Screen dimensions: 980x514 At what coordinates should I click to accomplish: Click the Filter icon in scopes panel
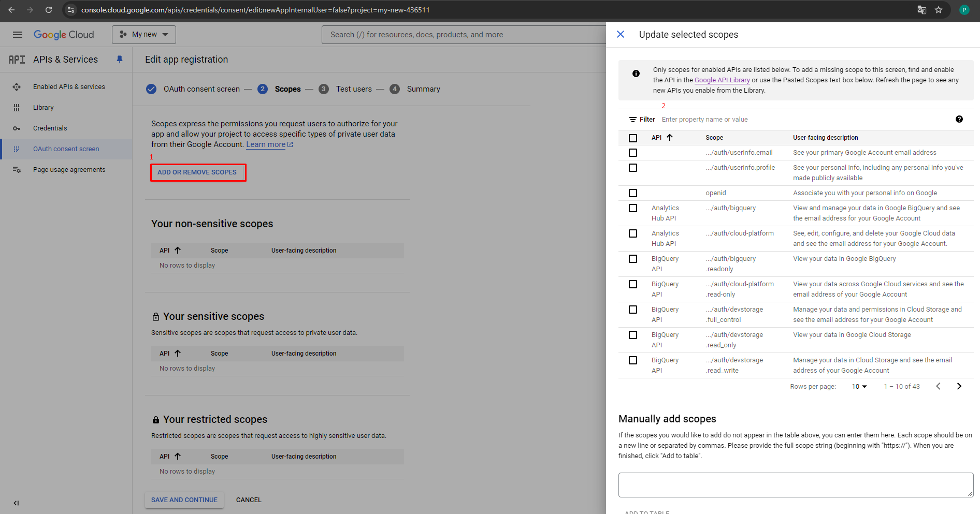(x=633, y=120)
